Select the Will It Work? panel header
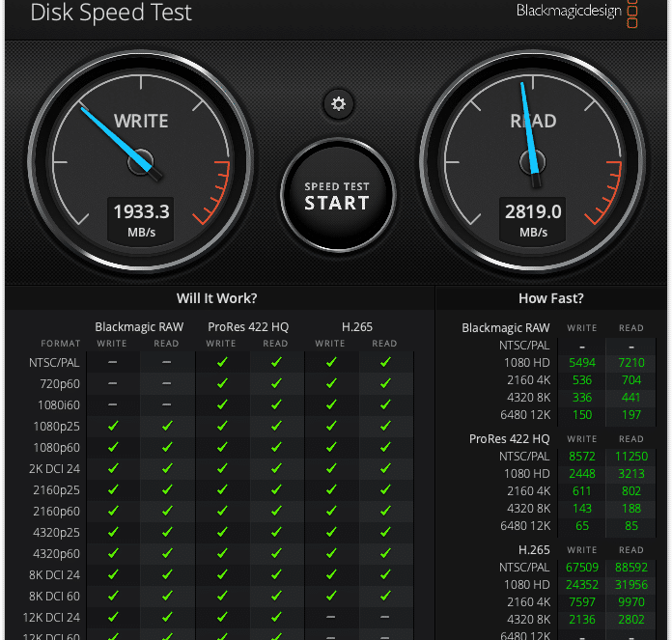Screen dimensions: 672x640 point(217,298)
